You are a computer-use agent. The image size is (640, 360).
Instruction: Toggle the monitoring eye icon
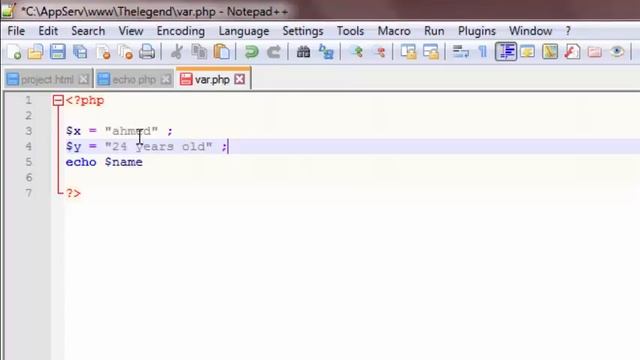coord(617,52)
